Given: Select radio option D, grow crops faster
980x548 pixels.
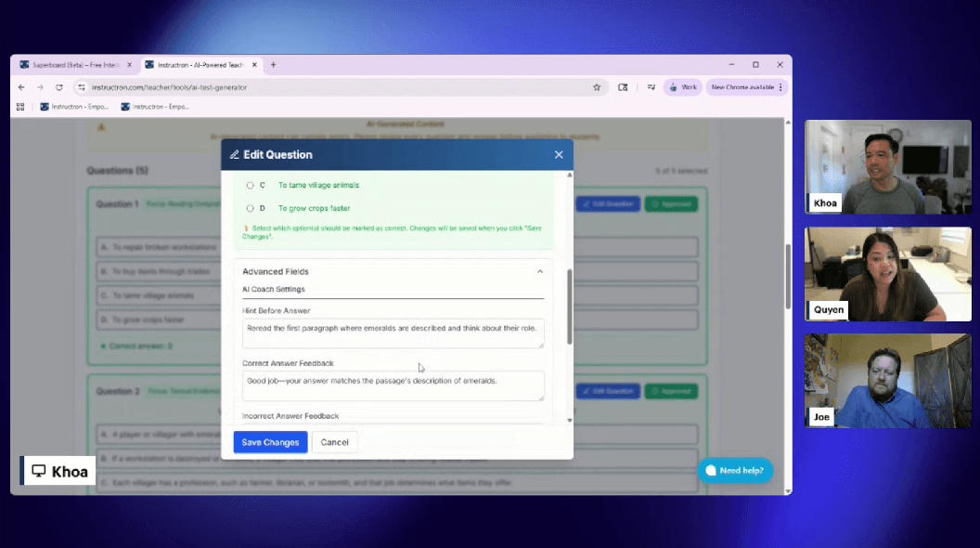Looking at the screenshot, I should click(x=251, y=208).
